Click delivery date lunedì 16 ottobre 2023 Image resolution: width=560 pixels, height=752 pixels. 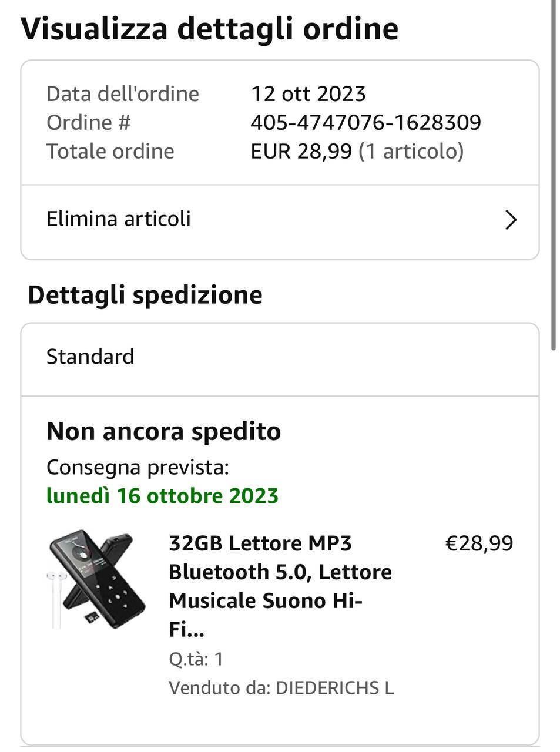click(x=162, y=496)
